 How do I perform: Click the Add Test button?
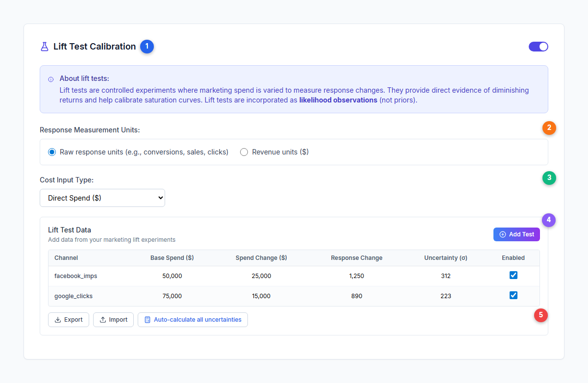tap(516, 234)
